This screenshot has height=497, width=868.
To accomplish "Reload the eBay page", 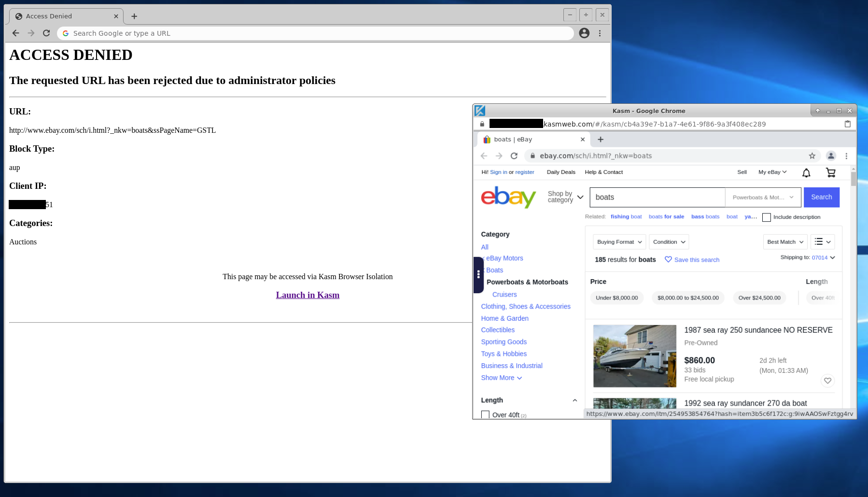I will coord(514,156).
